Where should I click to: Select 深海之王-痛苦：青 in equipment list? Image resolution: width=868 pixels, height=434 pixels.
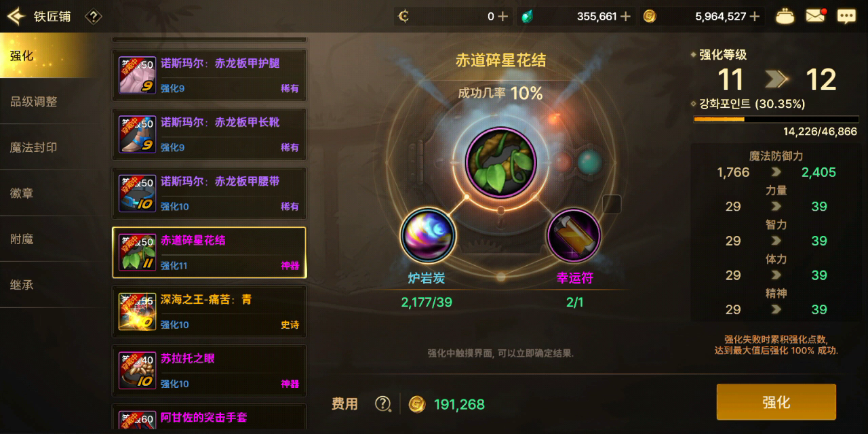coord(209,311)
